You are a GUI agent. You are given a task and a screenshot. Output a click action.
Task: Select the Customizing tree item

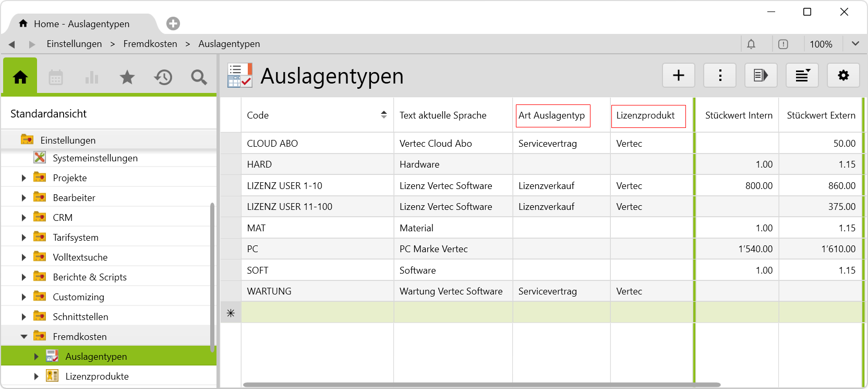pyautogui.click(x=78, y=297)
